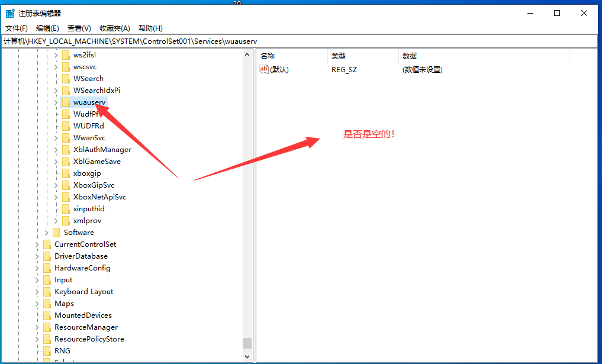The image size is (602, 364).
Task: Expand the WSearchIdxPi key
Action: tap(56, 91)
